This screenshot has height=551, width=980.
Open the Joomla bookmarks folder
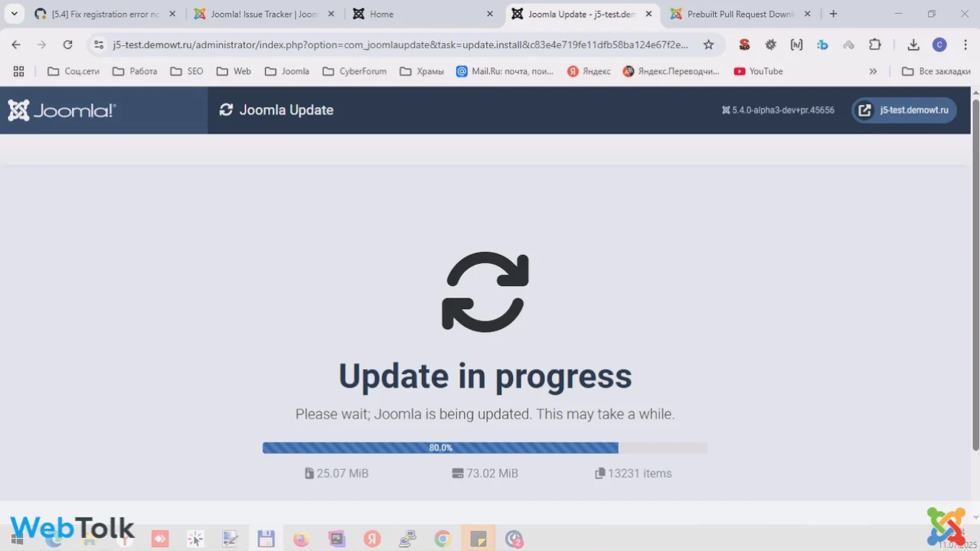287,71
